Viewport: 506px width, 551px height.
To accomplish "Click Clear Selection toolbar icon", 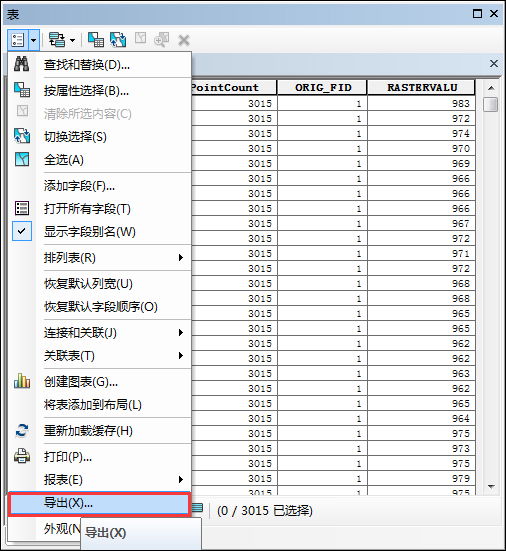I will [x=141, y=38].
